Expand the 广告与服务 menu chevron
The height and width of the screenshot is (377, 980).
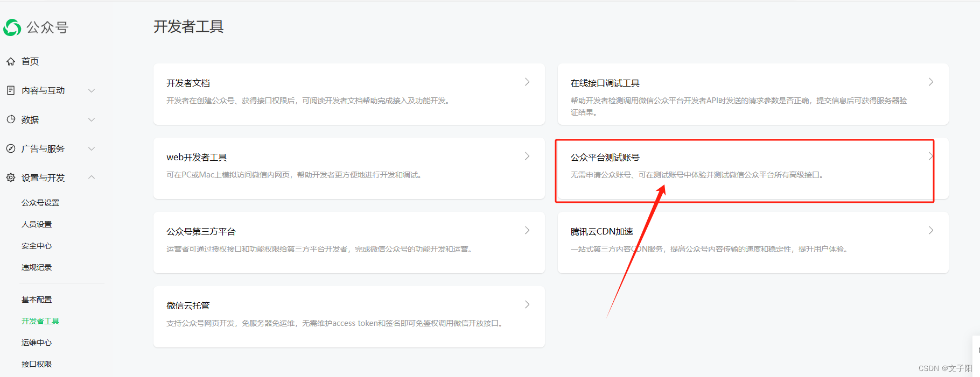(92, 148)
